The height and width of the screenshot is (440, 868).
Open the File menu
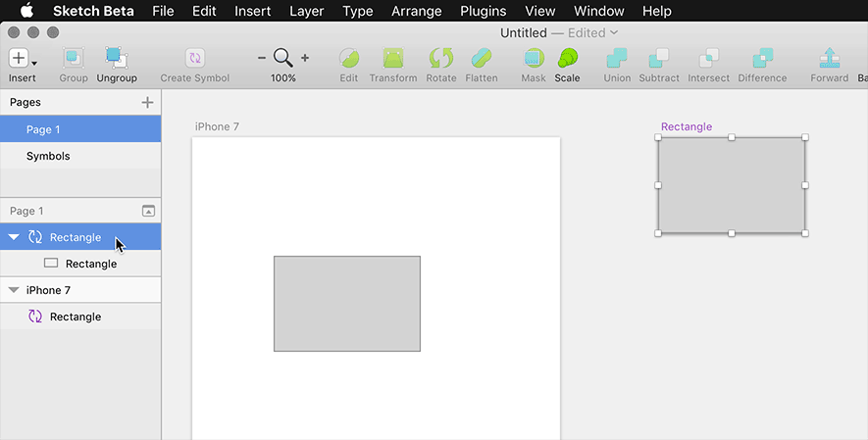coord(163,11)
